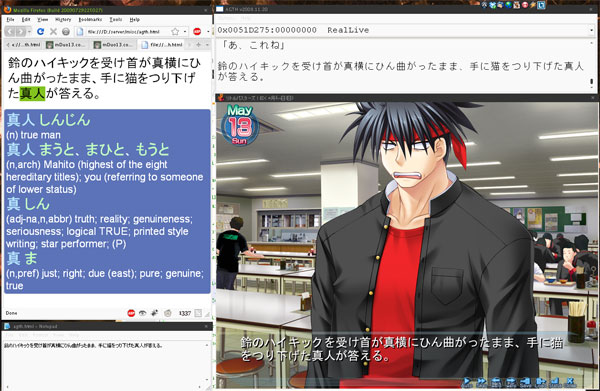The height and width of the screenshot is (391, 600).
Task: Go back in Firefox history
Action: tap(10, 32)
